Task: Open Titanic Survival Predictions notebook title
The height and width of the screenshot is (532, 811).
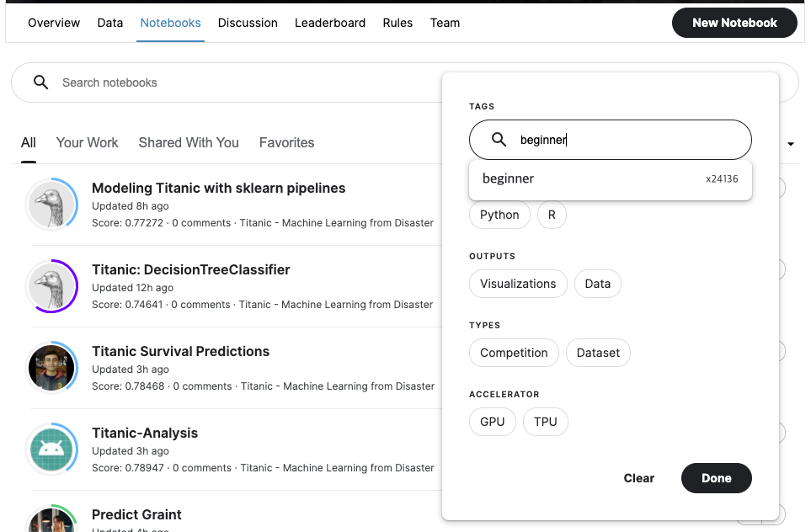Action: point(180,351)
